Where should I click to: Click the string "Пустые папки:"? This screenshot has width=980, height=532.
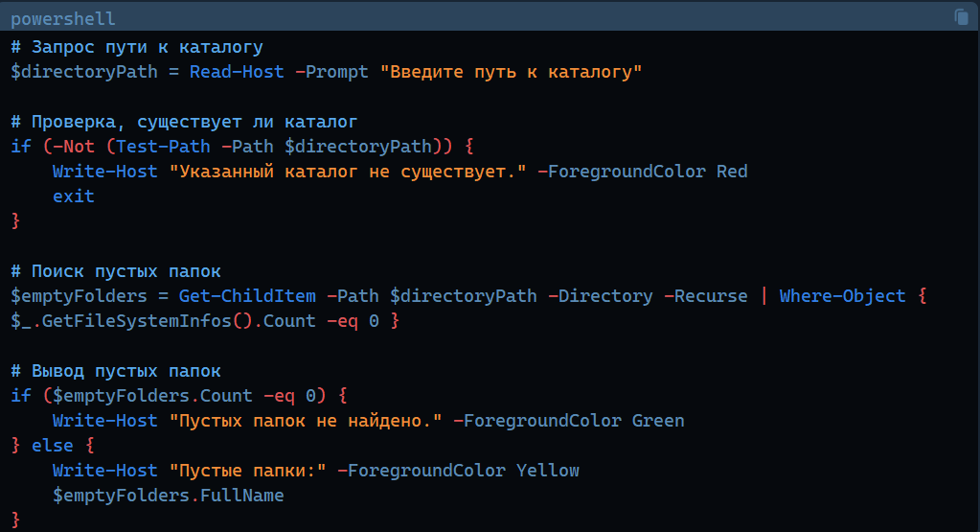[247, 470]
